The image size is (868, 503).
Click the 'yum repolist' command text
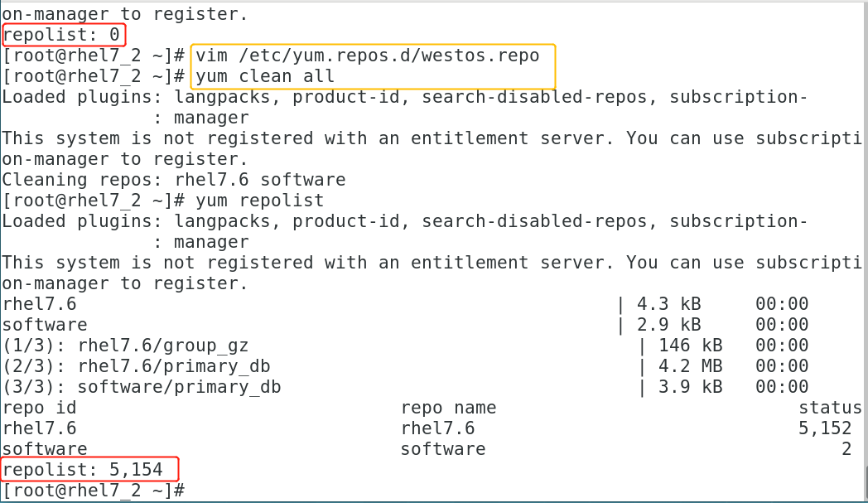pos(259,200)
